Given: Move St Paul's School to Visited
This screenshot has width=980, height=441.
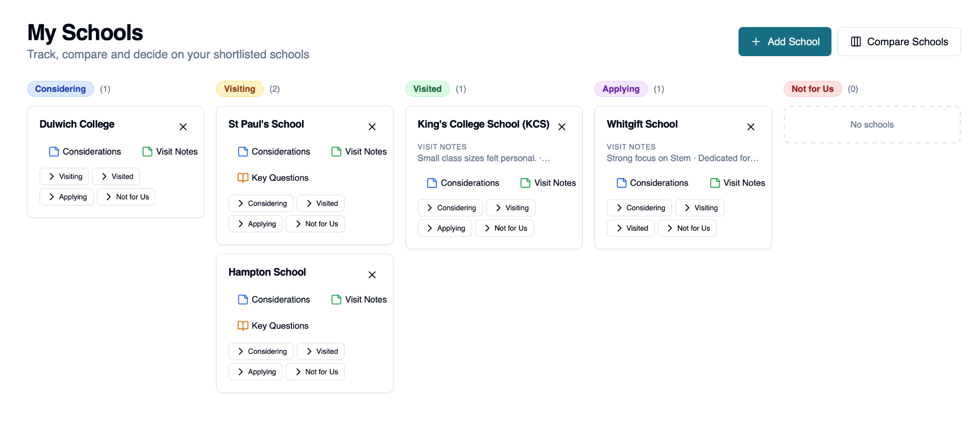Looking at the screenshot, I should [321, 204].
